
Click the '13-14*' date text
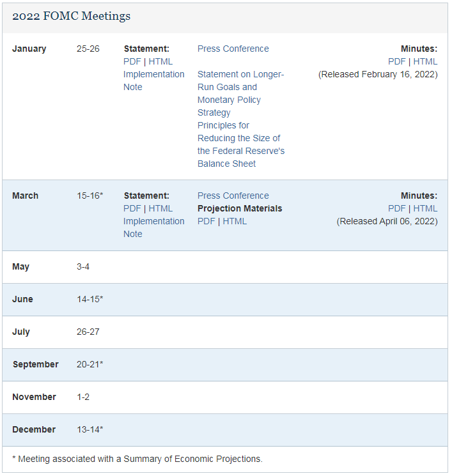point(90,429)
